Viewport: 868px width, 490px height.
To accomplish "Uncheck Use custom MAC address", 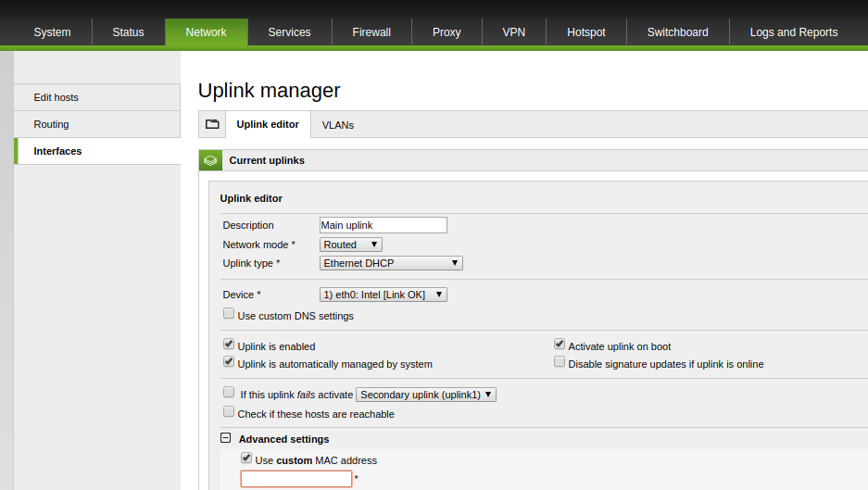I will [x=246, y=459].
